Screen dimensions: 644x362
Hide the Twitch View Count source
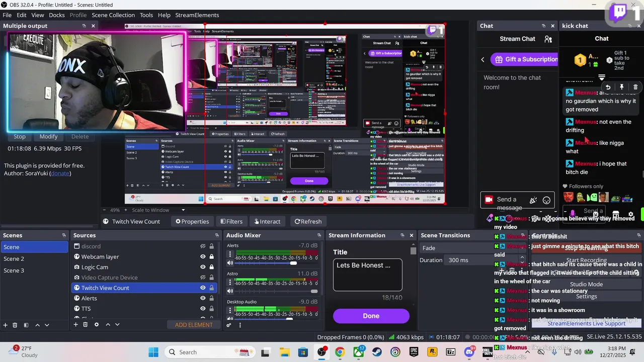(x=203, y=288)
